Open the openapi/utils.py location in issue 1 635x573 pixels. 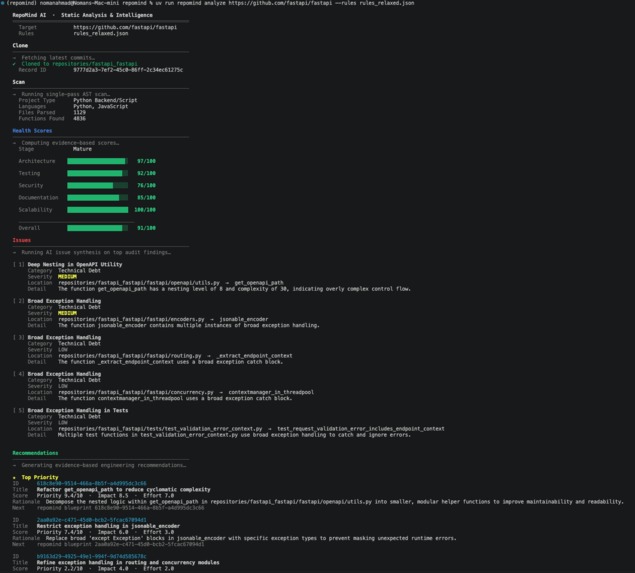(x=139, y=282)
